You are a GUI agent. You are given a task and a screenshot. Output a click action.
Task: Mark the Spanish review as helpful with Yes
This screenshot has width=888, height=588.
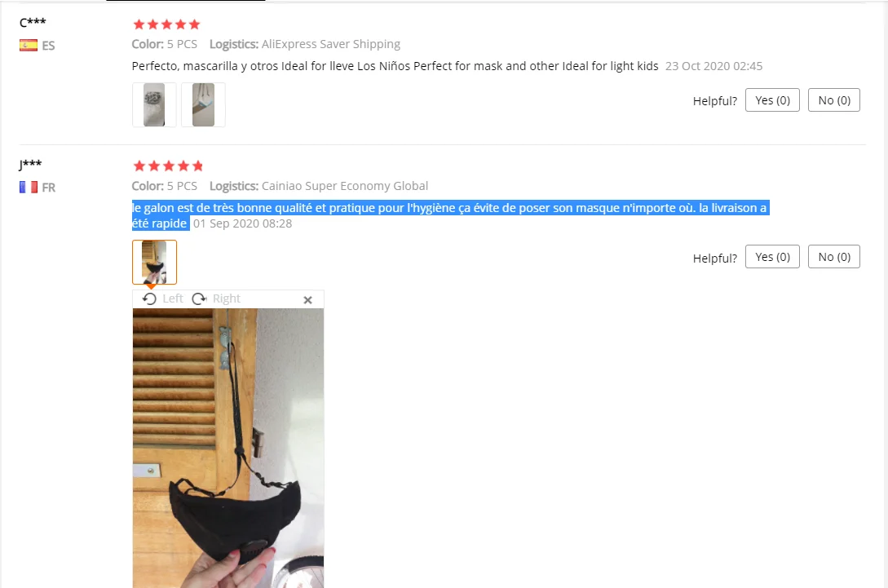[772, 100]
